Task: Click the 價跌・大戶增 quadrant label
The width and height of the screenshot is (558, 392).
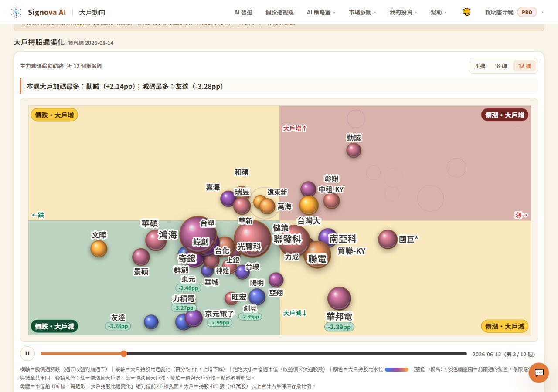Action: click(x=54, y=115)
